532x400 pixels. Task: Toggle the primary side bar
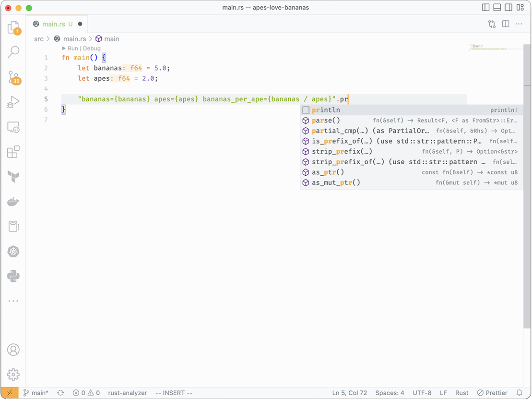pyautogui.click(x=485, y=8)
